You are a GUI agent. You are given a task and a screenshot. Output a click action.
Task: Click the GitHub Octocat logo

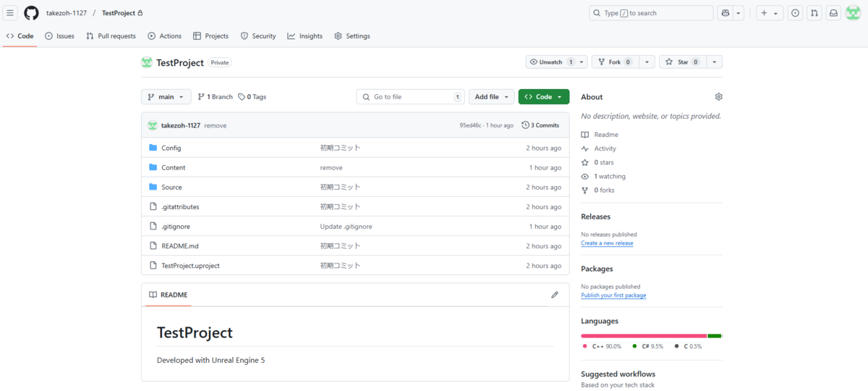click(x=31, y=13)
